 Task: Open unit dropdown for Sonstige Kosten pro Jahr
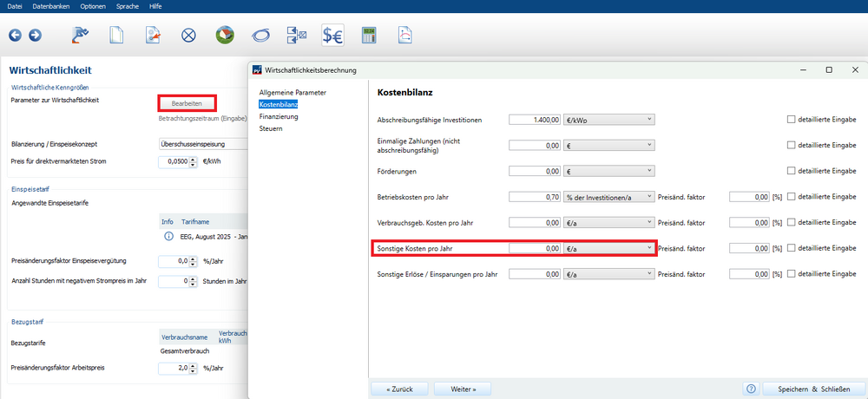[608, 249]
